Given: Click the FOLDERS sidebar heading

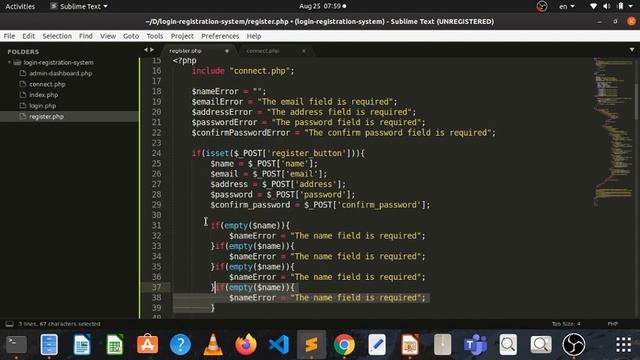Looking at the screenshot, I should (x=23, y=52).
